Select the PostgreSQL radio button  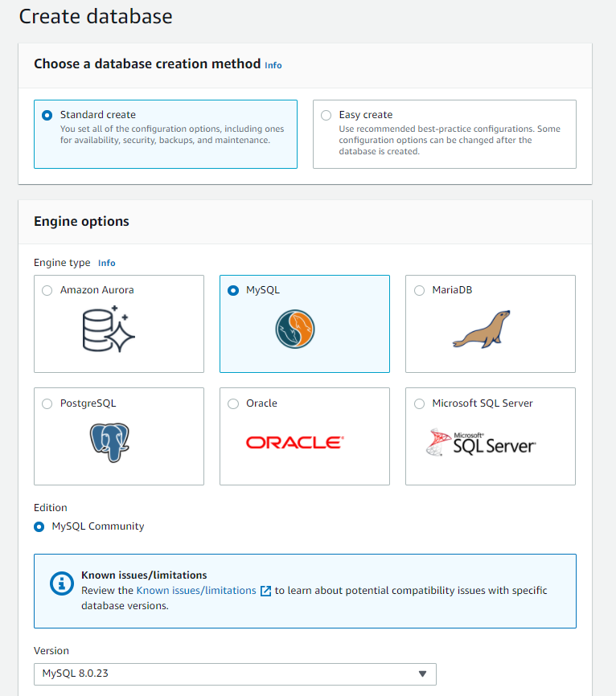tap(47, 403)
